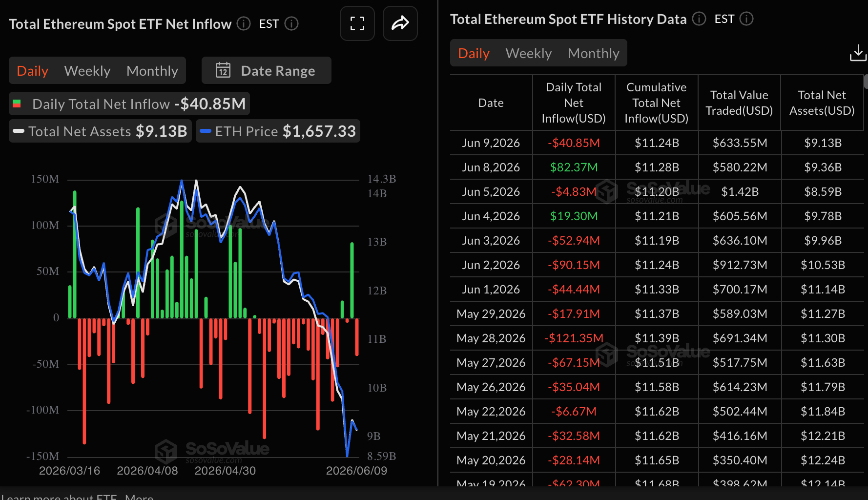Click the $11.33B cumulative inflow value
The height and width of the screenshot is (500, 868).
(657, 289)
